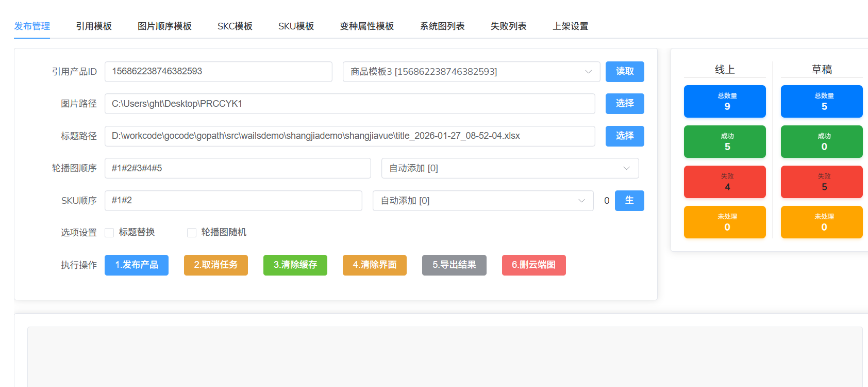Click the 读取 button
868x387 pixels.
pyautogui.click(x=624, y=72)
